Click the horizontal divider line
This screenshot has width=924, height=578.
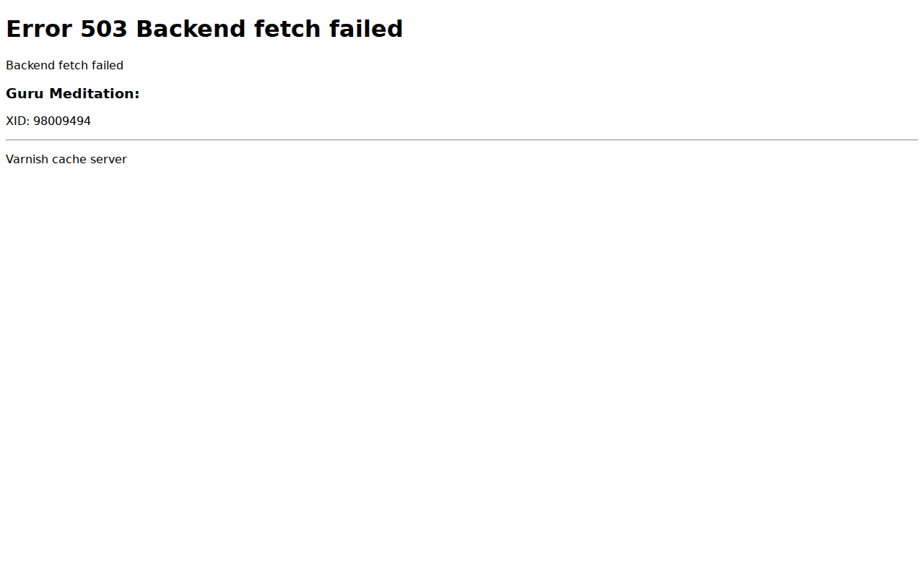coord(462,139)
